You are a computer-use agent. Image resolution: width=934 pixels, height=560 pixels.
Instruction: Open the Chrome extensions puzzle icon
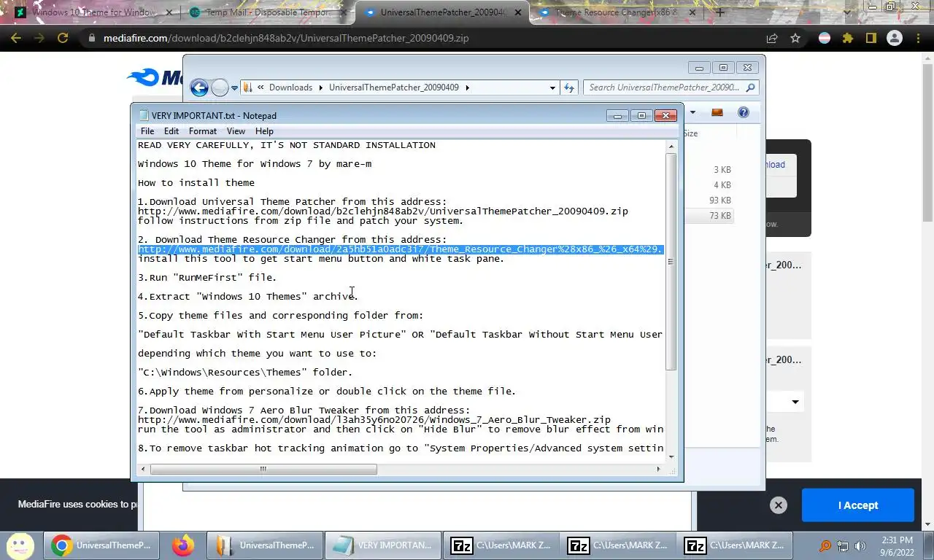click(847, 39)
